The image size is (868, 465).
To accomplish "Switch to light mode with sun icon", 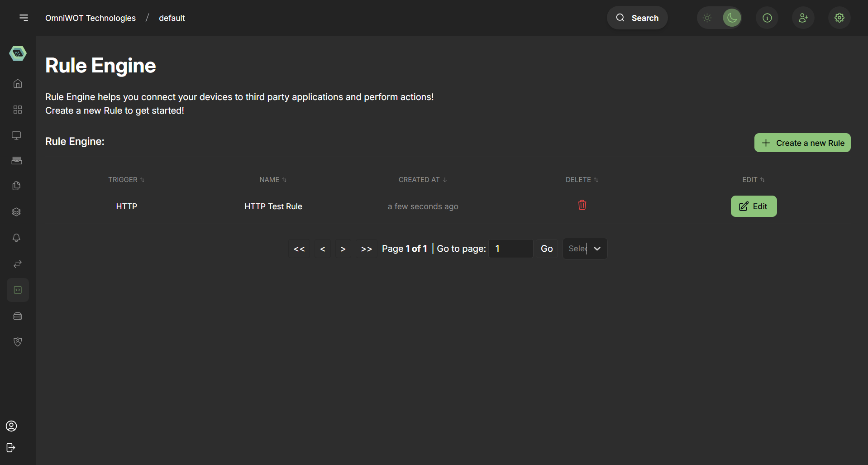I will point(707,18).
